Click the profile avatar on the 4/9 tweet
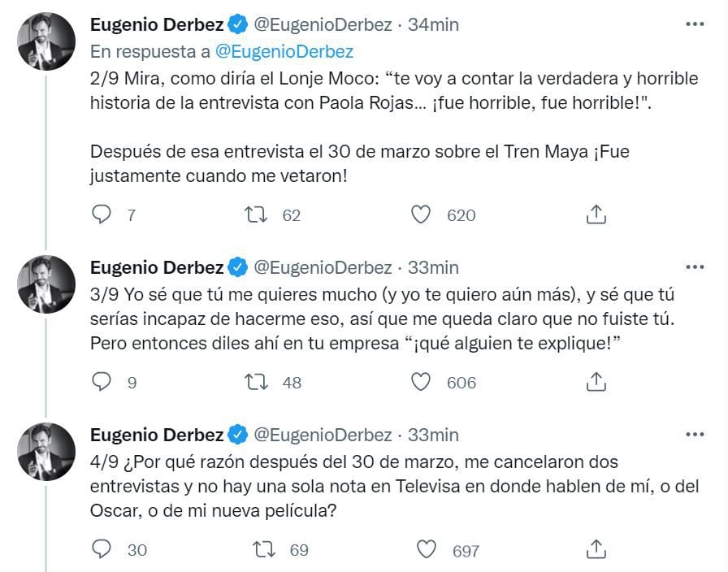Image resolution: width=728 pixels, height=572 pixels. tap(47, 451)
